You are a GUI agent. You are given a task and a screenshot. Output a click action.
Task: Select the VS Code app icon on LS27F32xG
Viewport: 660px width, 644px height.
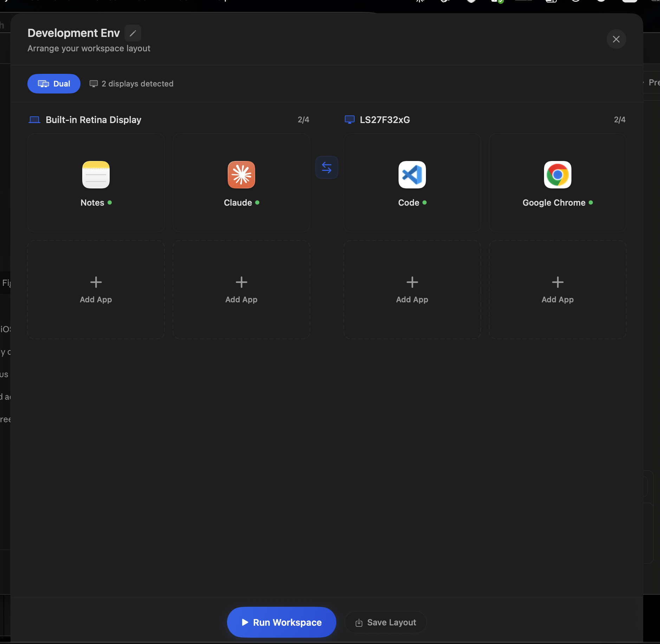(411, 175)
